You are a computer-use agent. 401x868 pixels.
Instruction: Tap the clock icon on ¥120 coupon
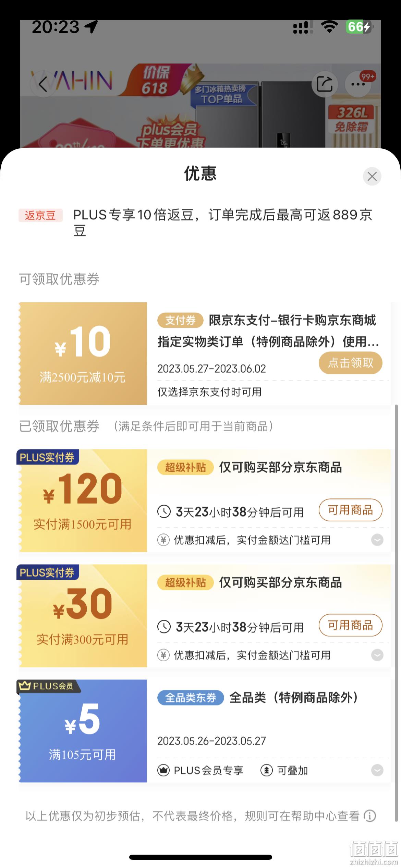click(x=164, y=511)
